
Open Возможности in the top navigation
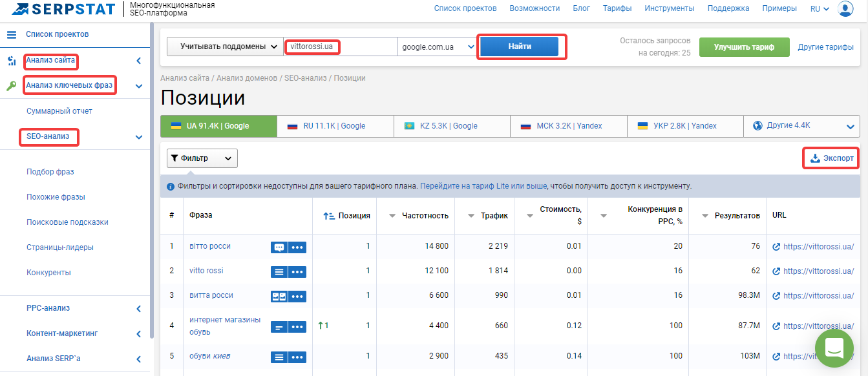click(x=535, y=9)
